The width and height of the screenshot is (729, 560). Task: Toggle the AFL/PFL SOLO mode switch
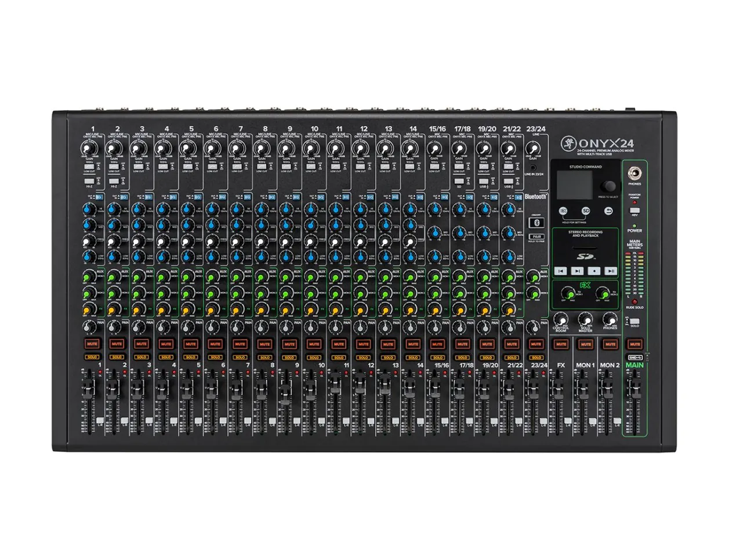634,321
